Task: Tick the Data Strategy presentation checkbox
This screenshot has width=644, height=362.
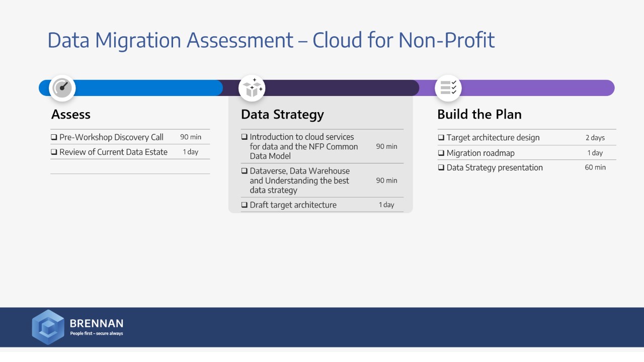Action: click(441, 167)
